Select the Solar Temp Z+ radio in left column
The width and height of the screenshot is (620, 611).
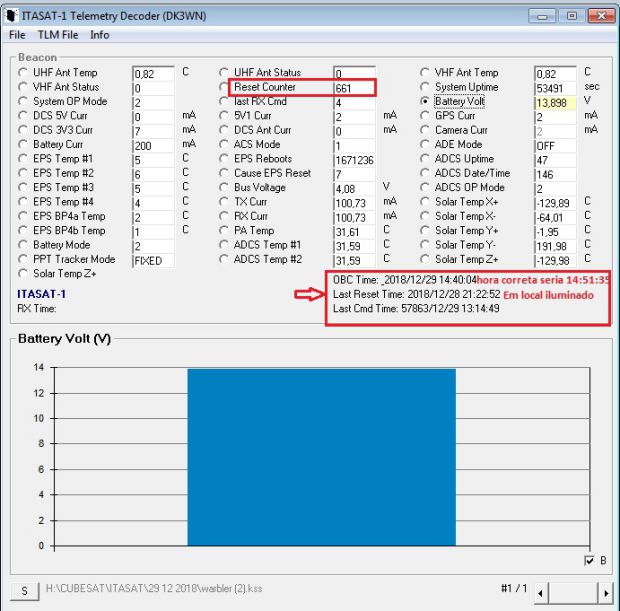tap(23, 273)
